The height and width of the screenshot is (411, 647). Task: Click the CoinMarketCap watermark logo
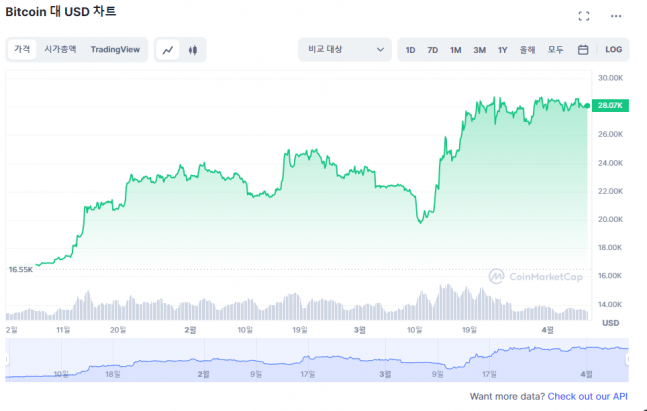535,276
